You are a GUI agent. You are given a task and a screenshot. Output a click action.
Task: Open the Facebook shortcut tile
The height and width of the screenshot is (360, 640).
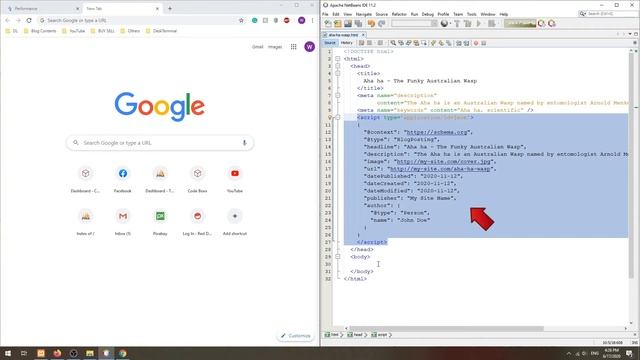(x=123, y=178)
